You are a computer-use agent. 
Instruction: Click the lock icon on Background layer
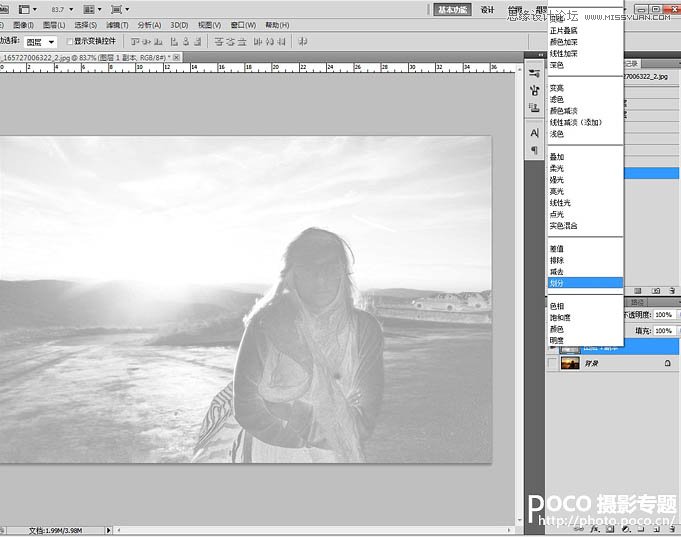(667, 362)
